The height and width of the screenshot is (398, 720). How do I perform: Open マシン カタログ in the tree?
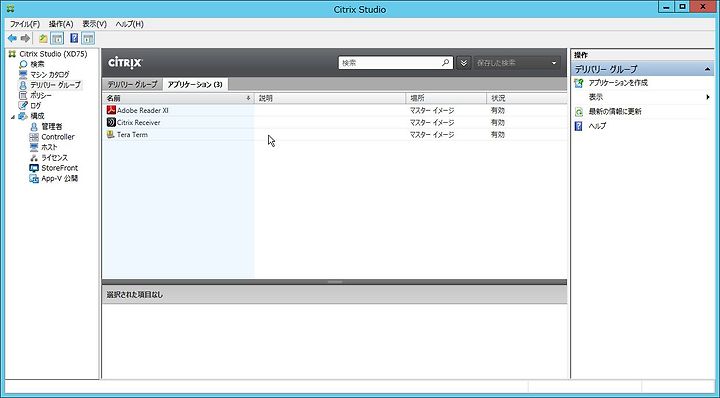pyautogui.click(x=50, y=74)
